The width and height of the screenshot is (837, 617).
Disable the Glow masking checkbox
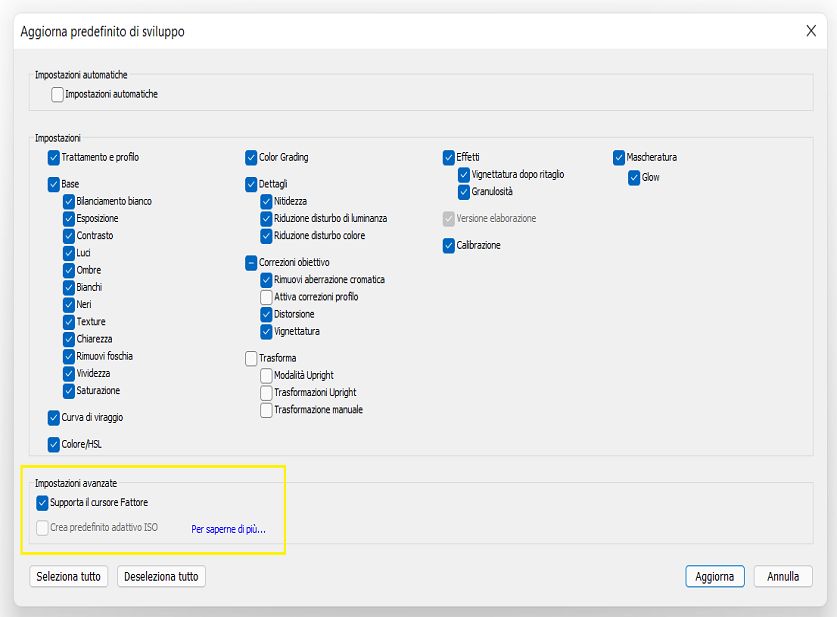click(634, 178)
